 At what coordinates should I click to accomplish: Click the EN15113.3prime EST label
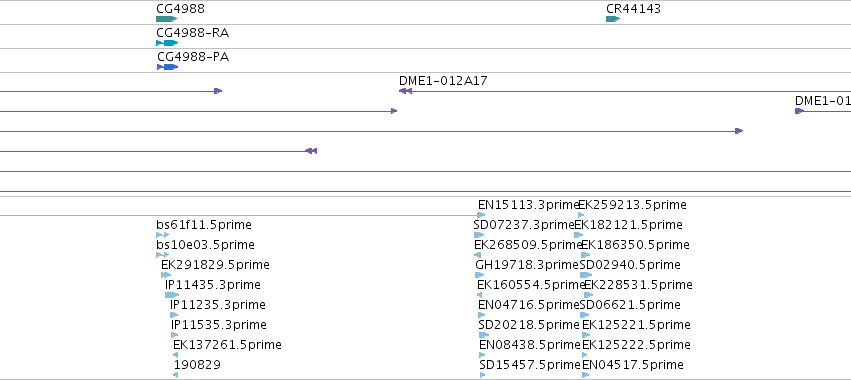point(528,205)
